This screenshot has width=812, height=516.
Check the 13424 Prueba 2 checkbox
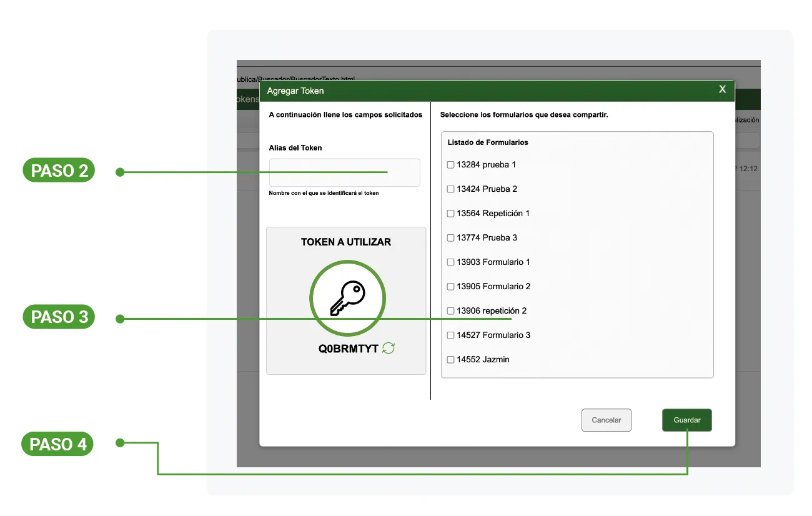click(451, 189)
